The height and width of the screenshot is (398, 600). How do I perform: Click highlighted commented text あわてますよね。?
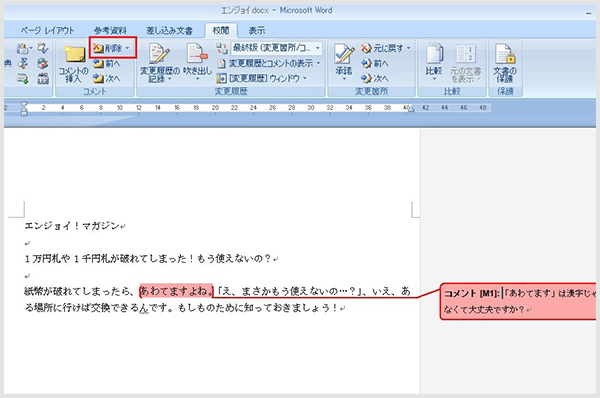[176, 291]
